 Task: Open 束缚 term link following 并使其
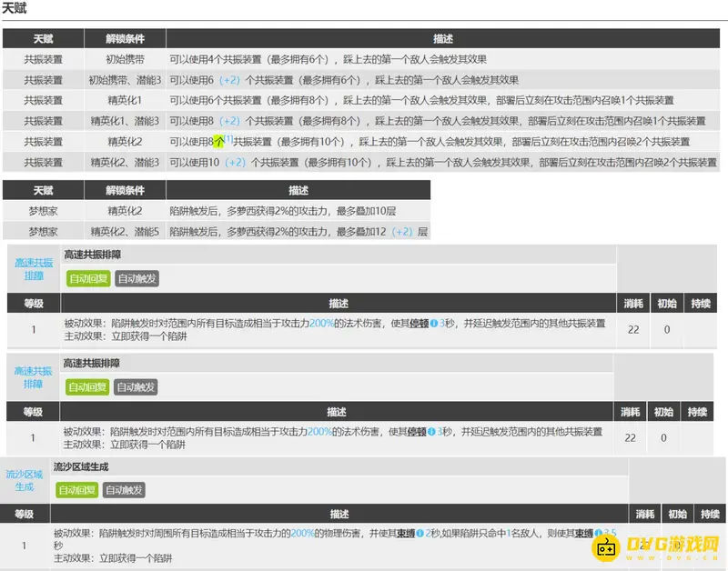pyautogui.click(x=405, y=534)
